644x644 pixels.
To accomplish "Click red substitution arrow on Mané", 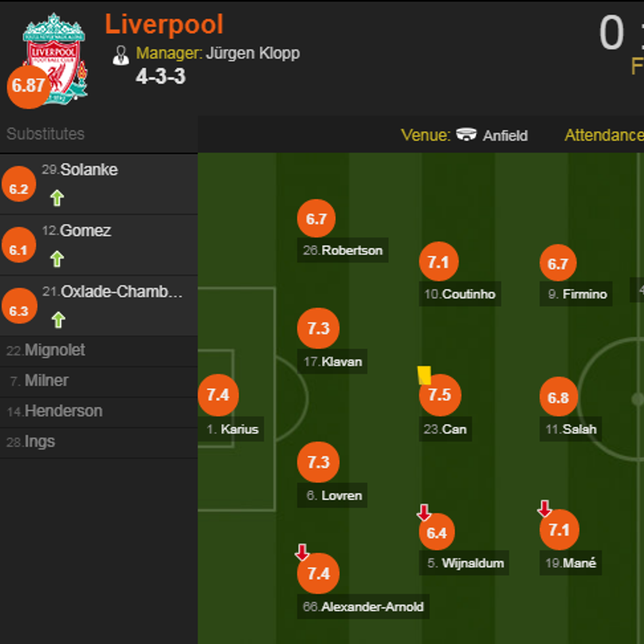I will tap(544, 508).
